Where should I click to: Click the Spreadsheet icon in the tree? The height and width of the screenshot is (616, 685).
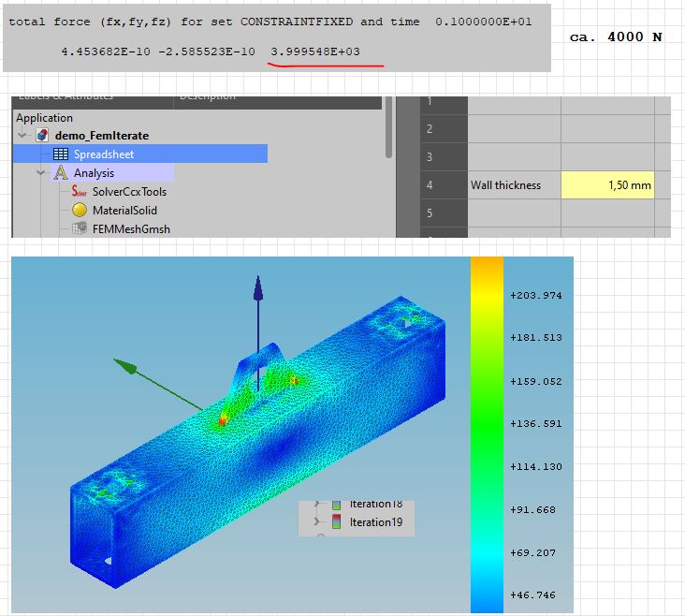pyautogui.click(x=61, y=154)
